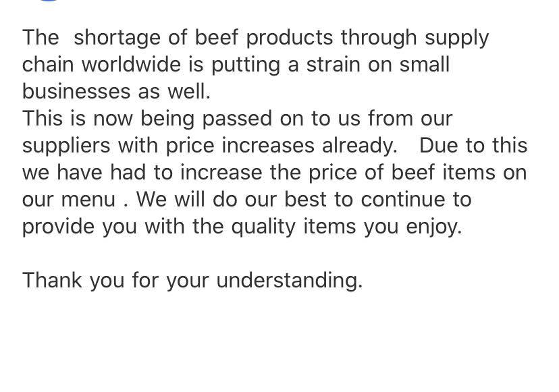
Task: Click the first line starting "The shortage"
Action: click(x=255, y=38)
